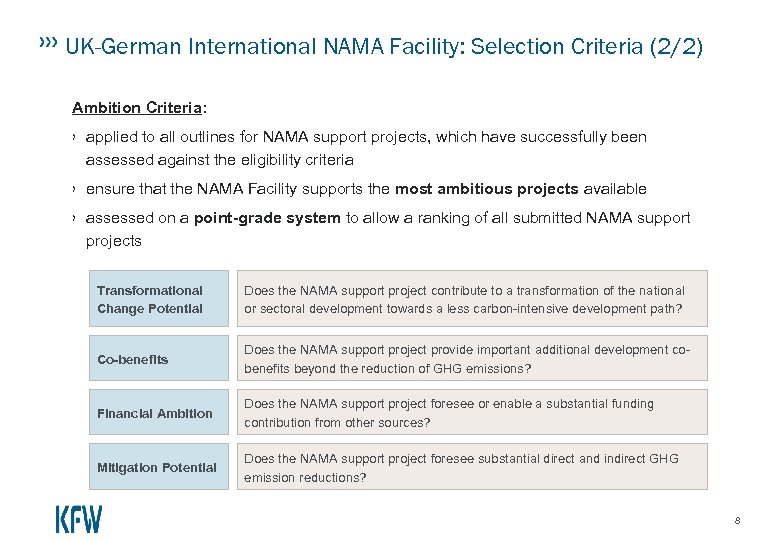Click the first bullet chevron 'applied to'

click(x=75, y=136)
